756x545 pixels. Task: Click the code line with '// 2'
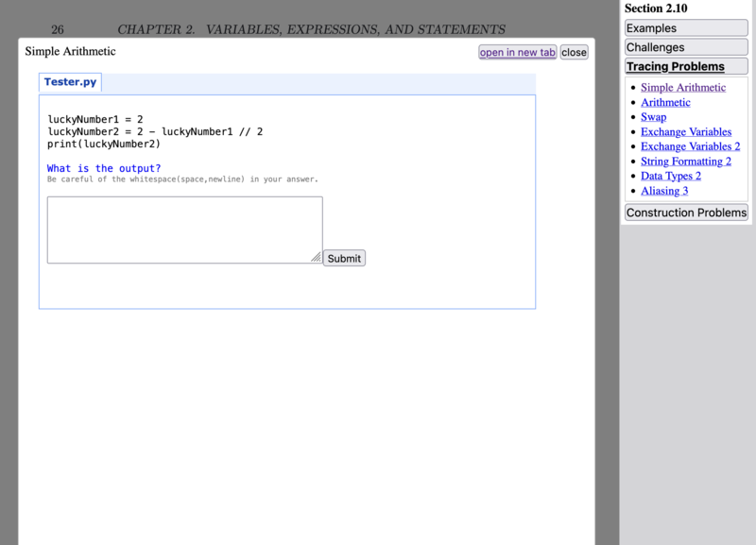(x=155, y=131)
